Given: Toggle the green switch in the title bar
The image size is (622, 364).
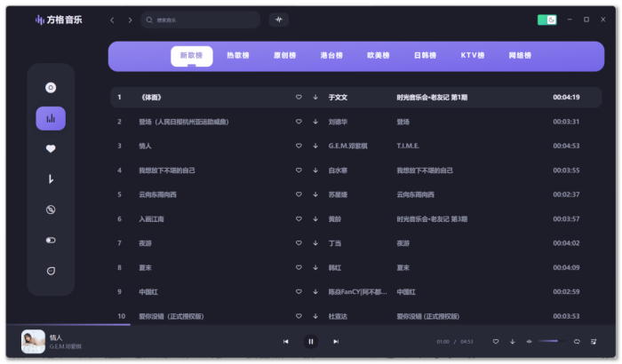Looking at the screenshot, I should pos(546,20).
